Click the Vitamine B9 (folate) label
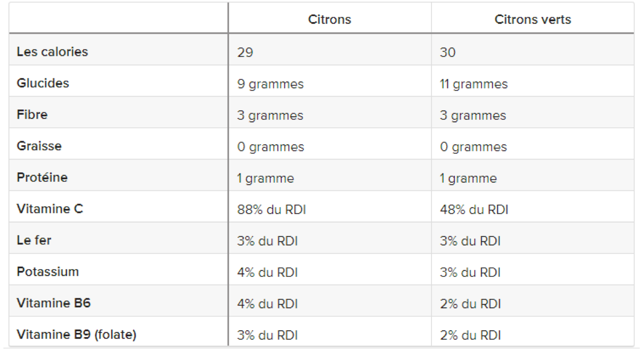This screenshot has height=349, width=644. click(x=77, y=334)
